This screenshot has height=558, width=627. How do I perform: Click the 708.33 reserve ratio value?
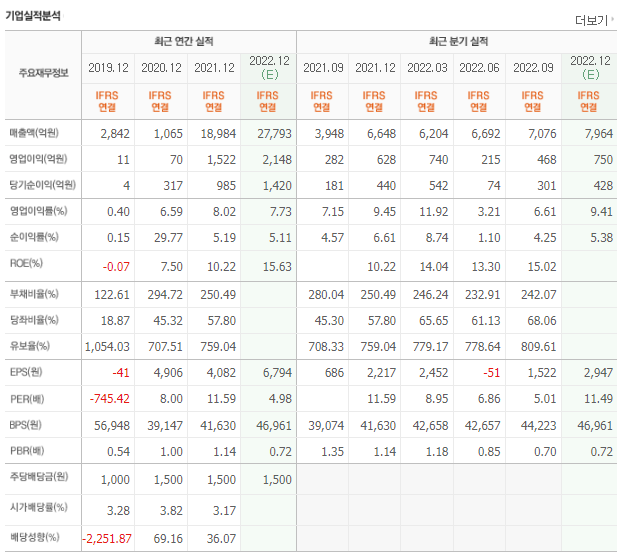point(326,347)
